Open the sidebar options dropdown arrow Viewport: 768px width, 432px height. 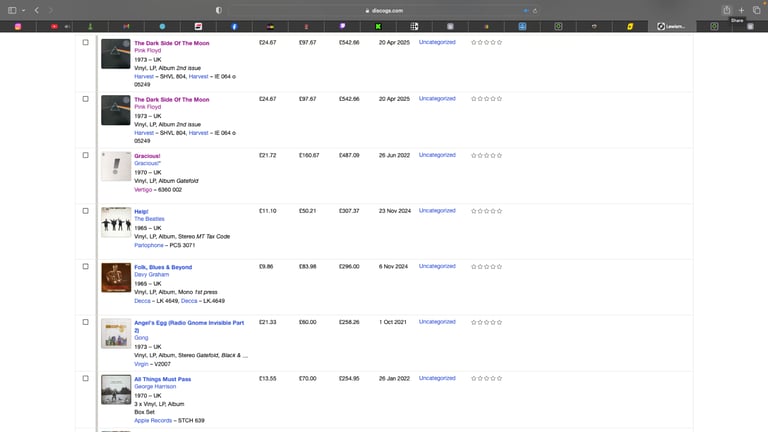click(23, 10)
